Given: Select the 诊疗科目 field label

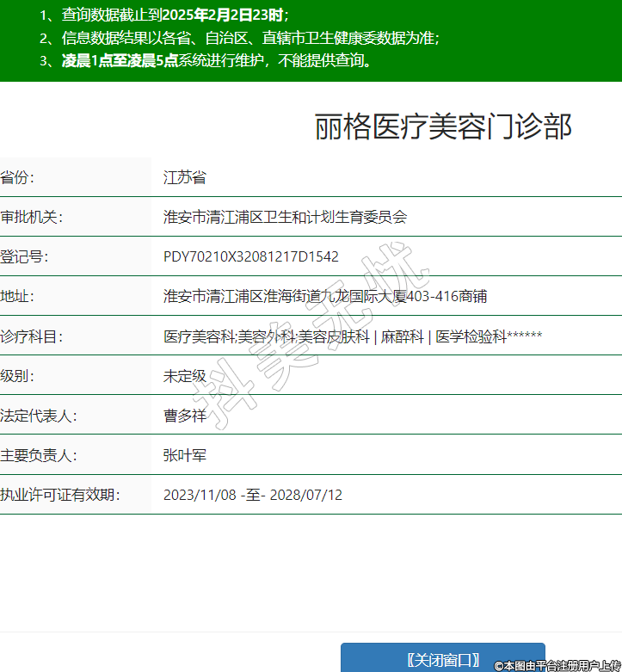Looking at the screenshot, I should tap(32, 336).
